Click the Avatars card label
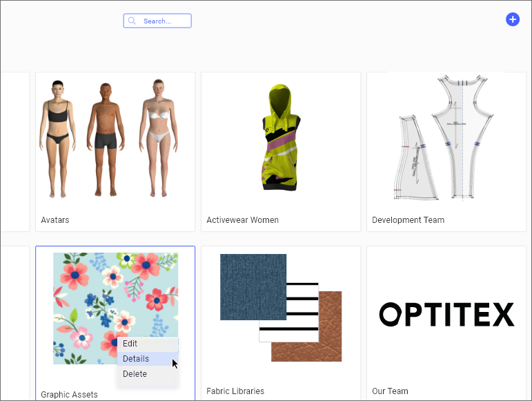The height and width of the screenshot is (401, 532). click(55, 220)
